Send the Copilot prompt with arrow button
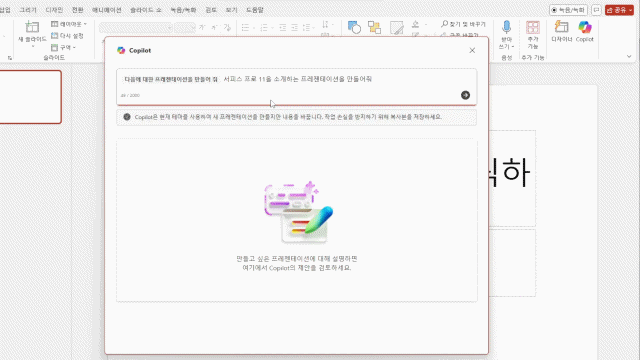 coord(465,95)
